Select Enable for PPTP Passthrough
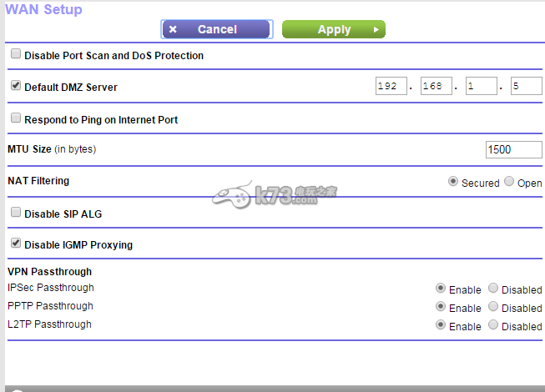The height and width of the screenshot is (392, 545). tap(441, 307)
